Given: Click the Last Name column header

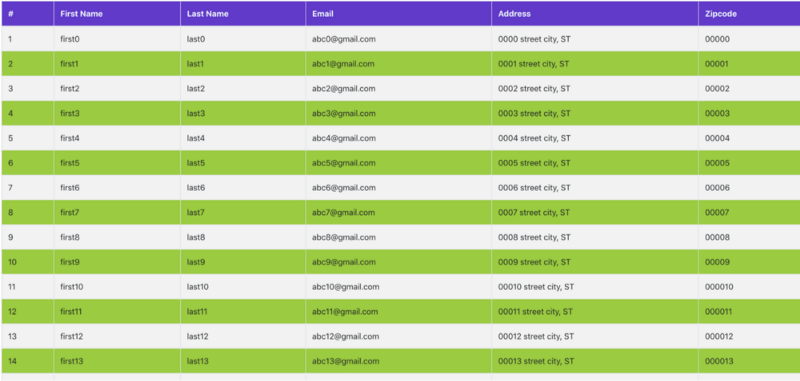Looking at the screenshot, I should (243, 14).
